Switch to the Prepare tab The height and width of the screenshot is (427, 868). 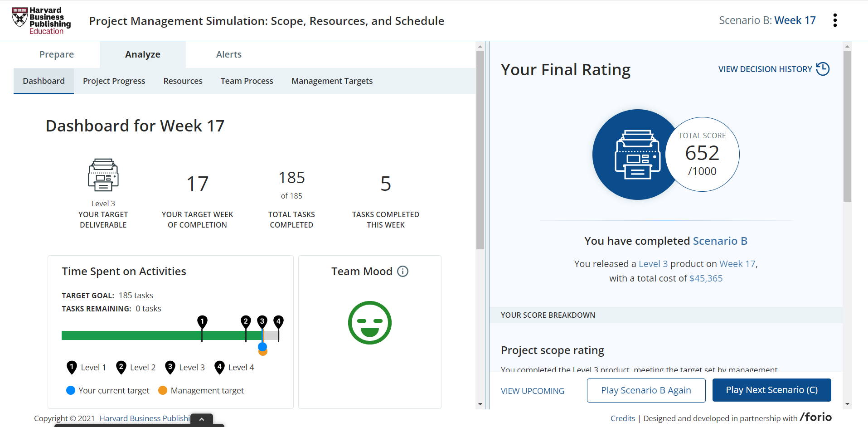[57, 54]
